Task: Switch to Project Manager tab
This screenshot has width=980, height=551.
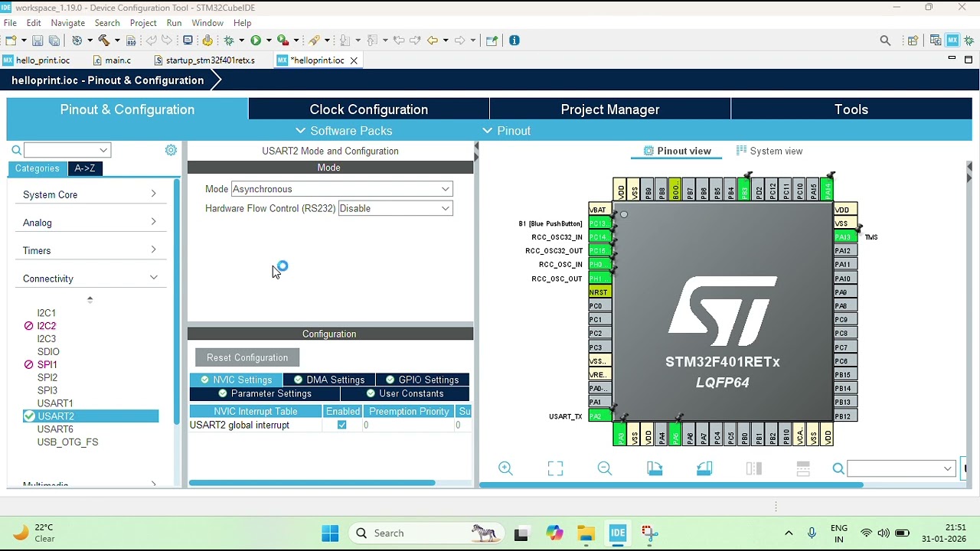Action: pyautogui.click(x=610, y=109)
